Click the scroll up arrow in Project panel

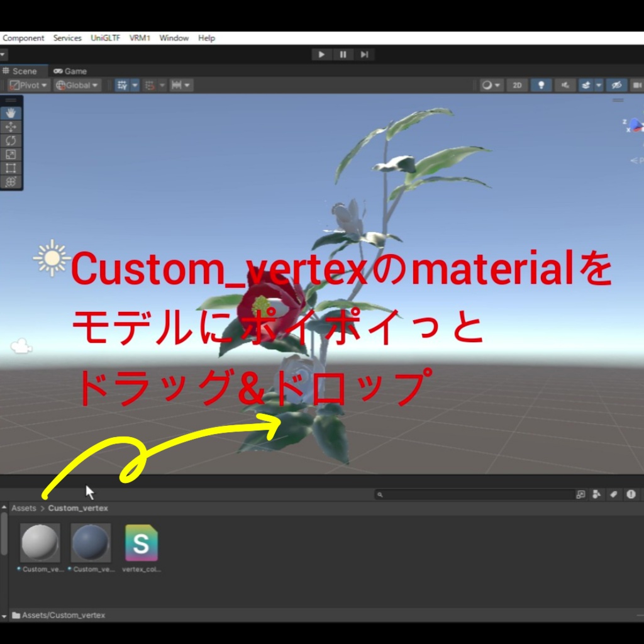pos(4,508)
